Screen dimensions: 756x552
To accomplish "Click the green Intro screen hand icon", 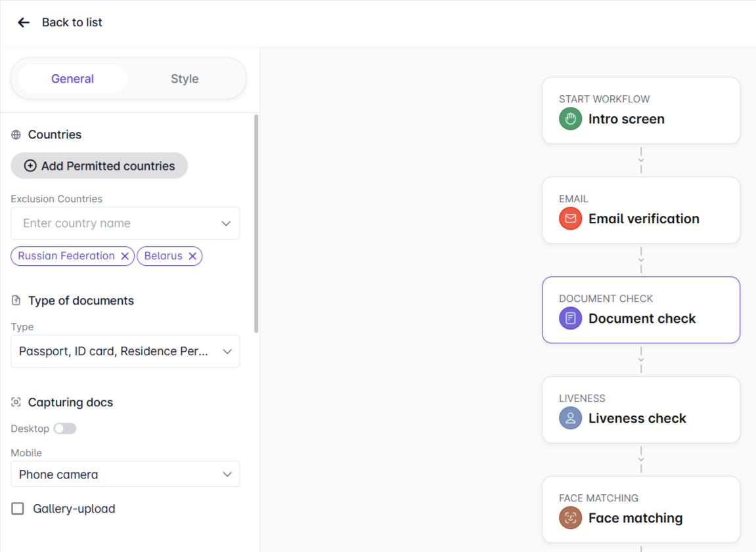I will [570, 119].
